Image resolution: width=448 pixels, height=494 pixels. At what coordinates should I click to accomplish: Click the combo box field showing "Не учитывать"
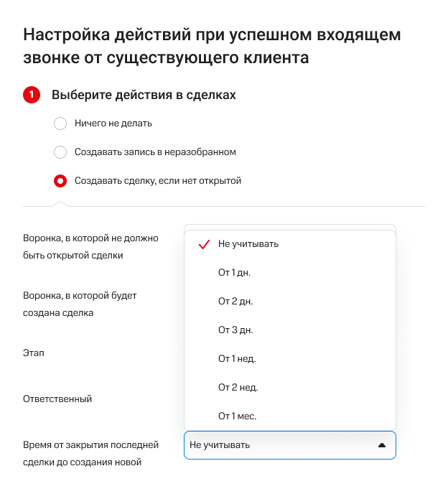point(280,445)
